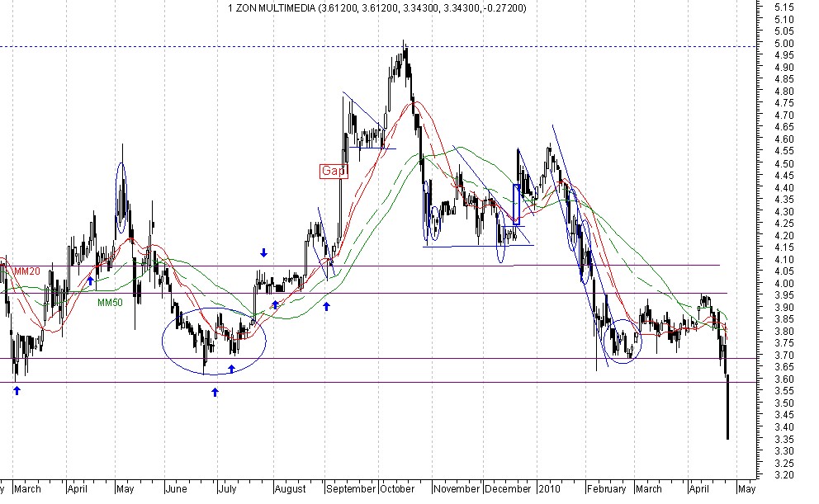Select the 4.20 price axis label
The image size is (819, 504).
pyautogui.click(x=785, y=236)
